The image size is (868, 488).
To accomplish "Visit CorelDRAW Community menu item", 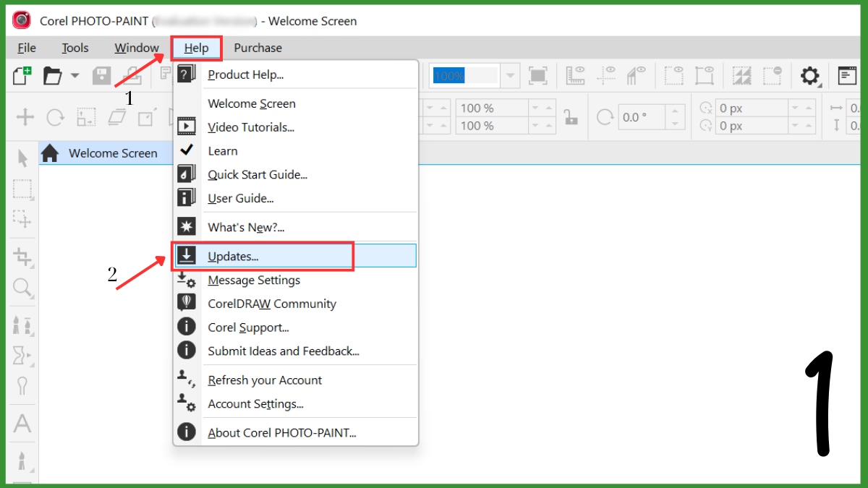I will (x=295, y=304).
